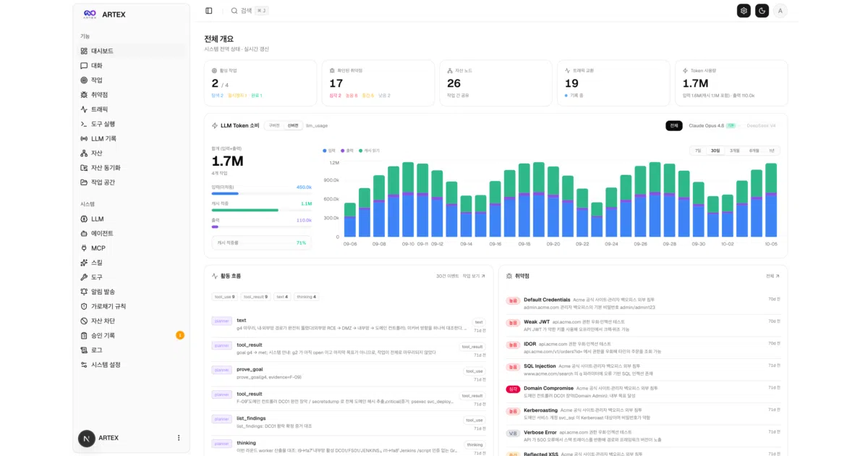Screen dimensions: 868x456
Task: Click the 스킬 sparkles icon
Action: point(84,262)
